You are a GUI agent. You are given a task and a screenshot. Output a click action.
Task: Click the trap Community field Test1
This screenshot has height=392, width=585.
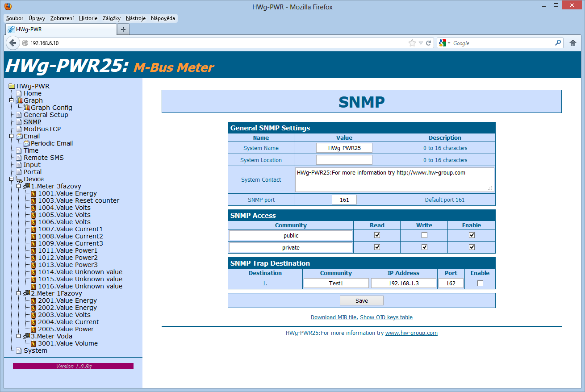[336, 283]
